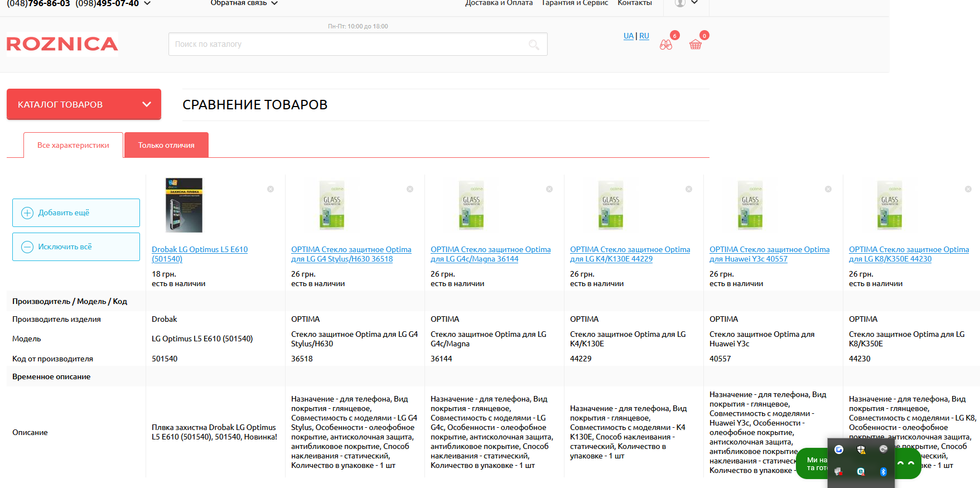Click the Добавить ещё button
This screenshot has height=488, width=980.
click(76, 212)
